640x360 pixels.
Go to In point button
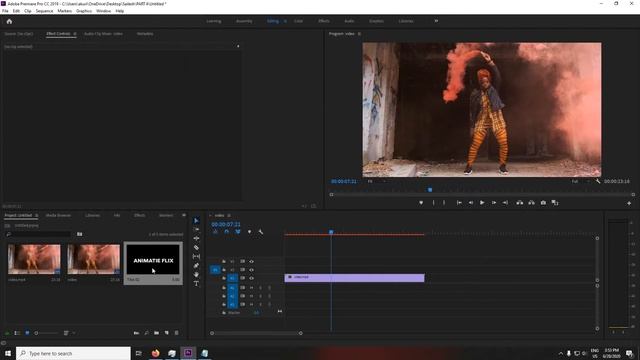point(459,202)
